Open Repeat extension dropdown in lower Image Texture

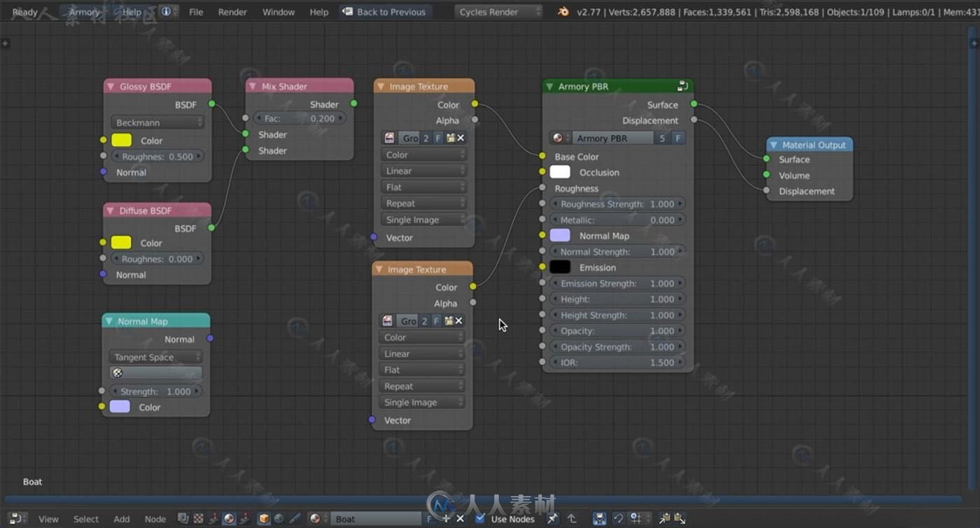click(x=421, y=386)
